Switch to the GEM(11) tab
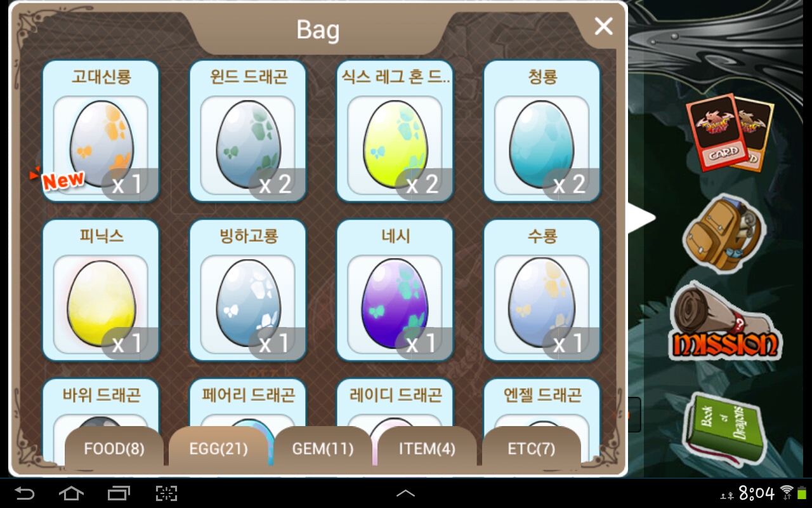 tap(322, 449)
